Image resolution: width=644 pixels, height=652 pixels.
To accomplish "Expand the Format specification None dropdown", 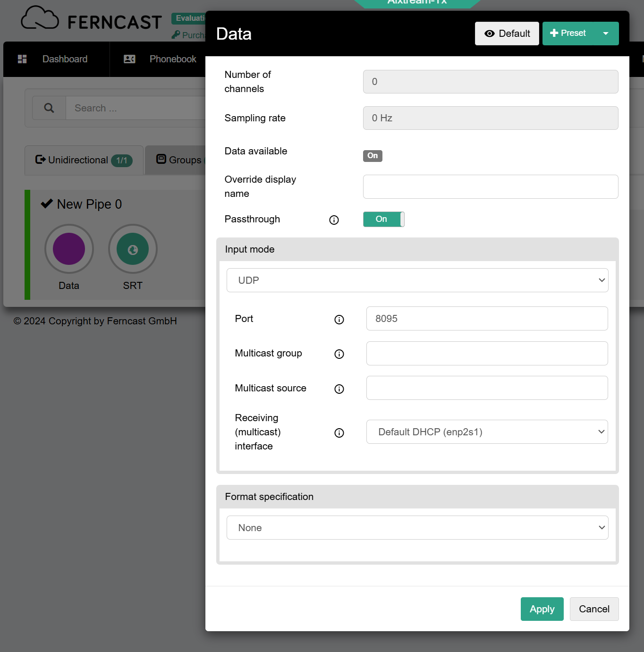I will click(417, 528).
